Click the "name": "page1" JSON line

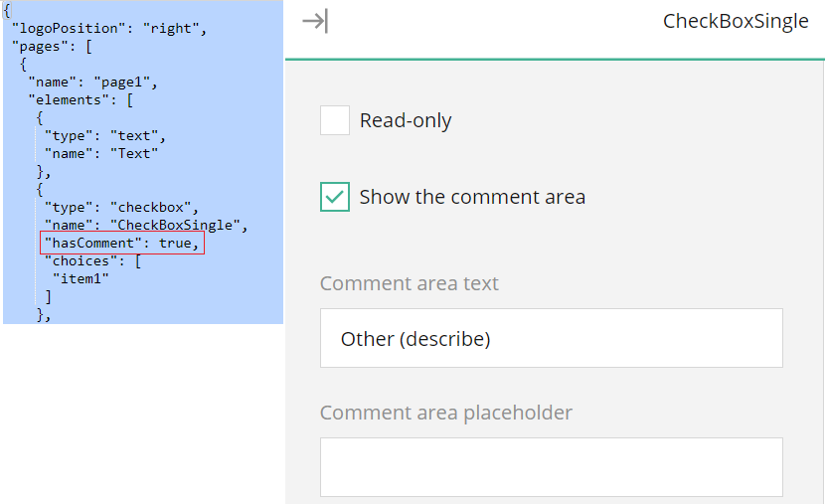click(92, 83)
